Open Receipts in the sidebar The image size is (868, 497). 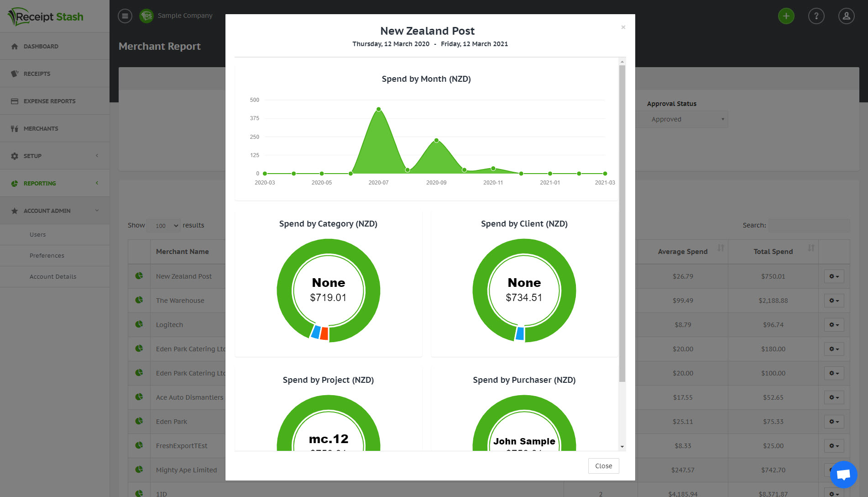[55, 74]
